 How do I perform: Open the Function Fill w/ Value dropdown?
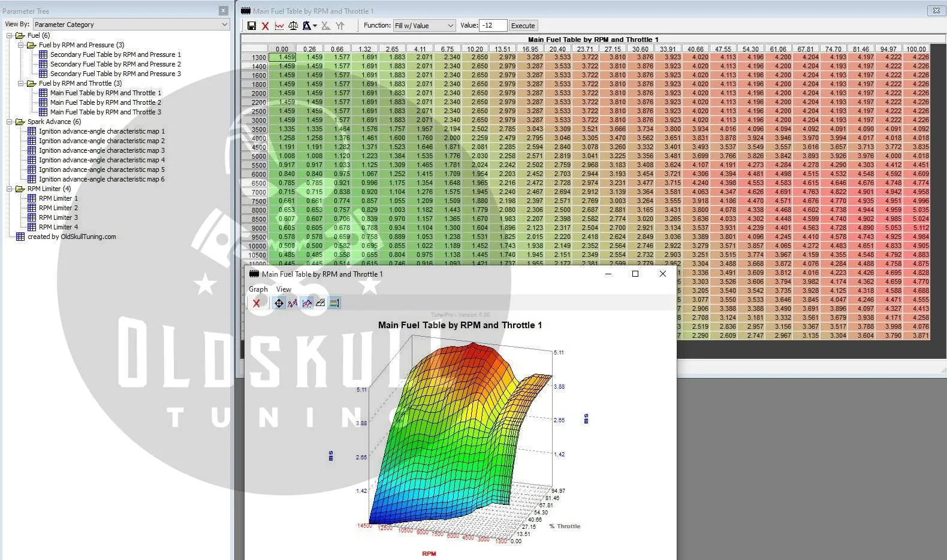pos(424,26)
